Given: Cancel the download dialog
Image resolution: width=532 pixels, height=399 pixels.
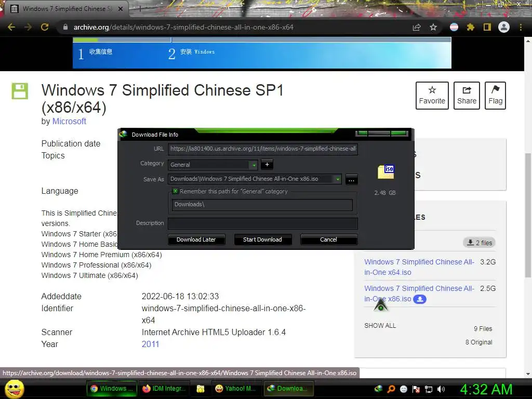Looking at the screenshot, I should pos(328,240).
